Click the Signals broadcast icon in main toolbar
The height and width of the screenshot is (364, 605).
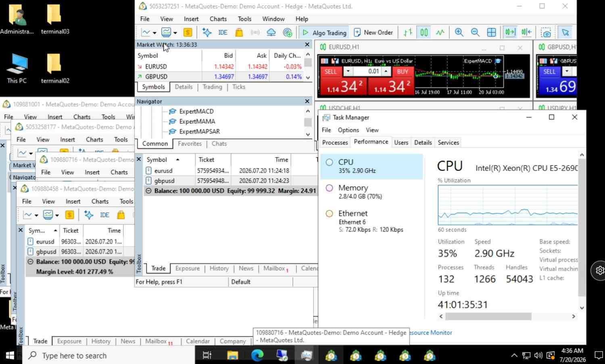[255, 33]
